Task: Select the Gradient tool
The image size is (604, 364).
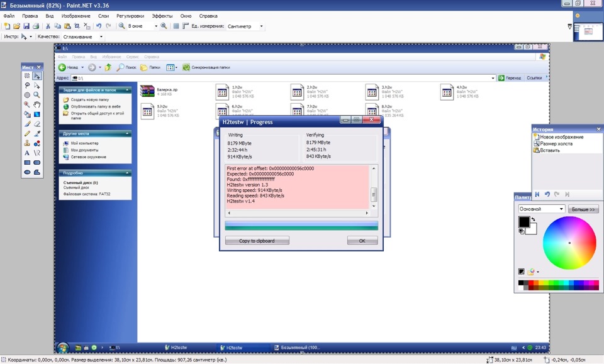Action: point(37,114)
